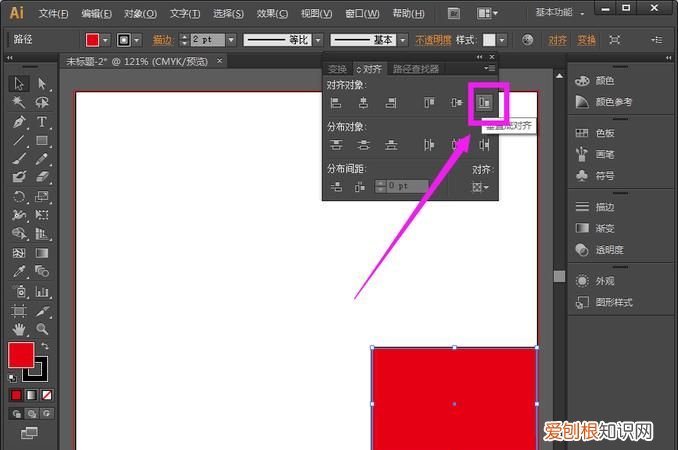Select the Type tool
The image size is (678, 450).
point(42,121)
